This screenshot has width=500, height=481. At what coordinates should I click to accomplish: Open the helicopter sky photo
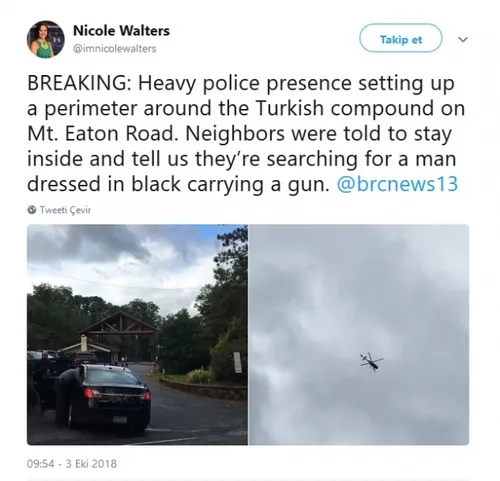click(x=359, y=335)
